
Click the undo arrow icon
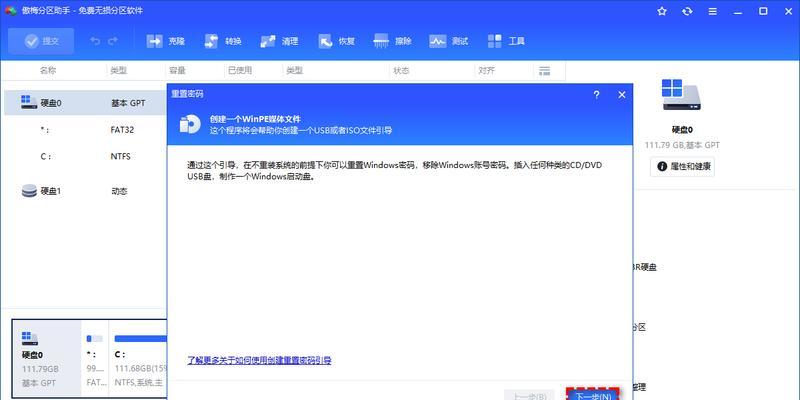pos(95,41)
